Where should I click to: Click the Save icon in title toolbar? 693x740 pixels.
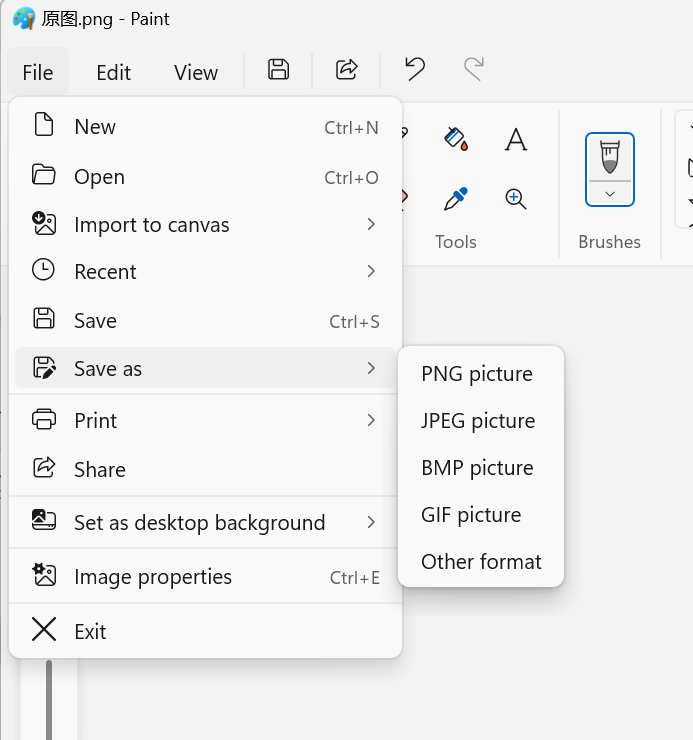pos(279,69)
